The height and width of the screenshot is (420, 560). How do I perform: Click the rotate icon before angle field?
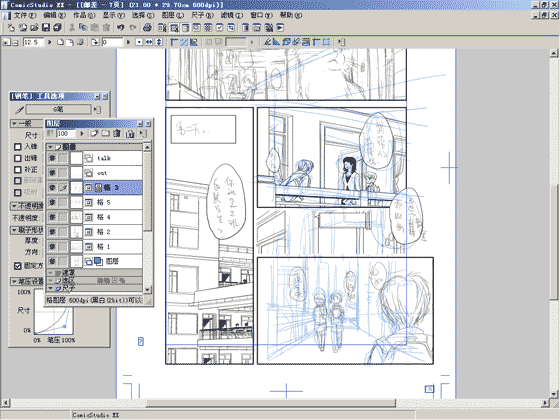pos(95,42)
